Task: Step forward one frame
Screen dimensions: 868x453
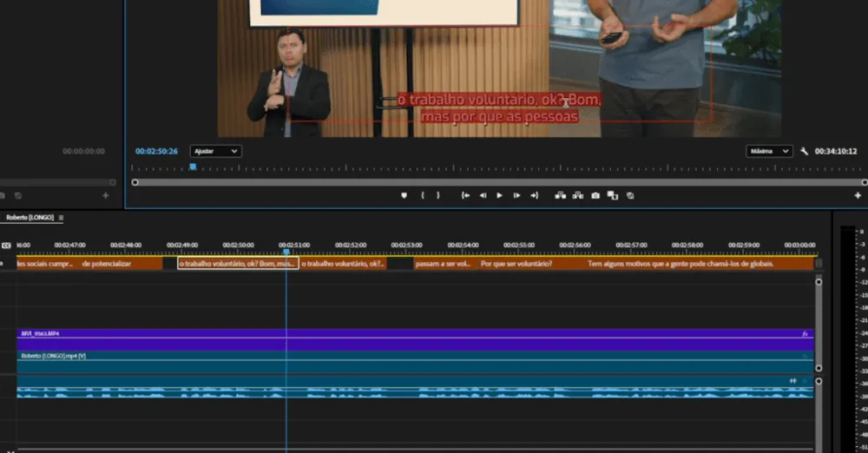Action: pyautogui.click(x=516, y=195)
